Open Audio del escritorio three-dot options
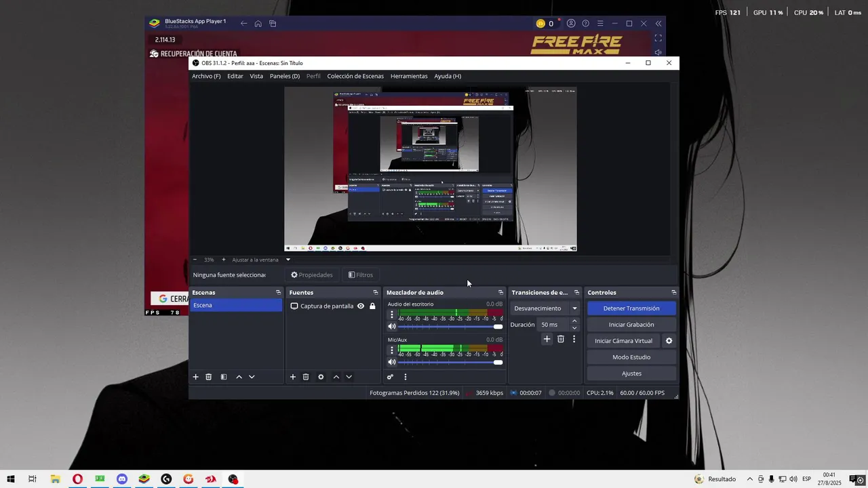868x488 pixels. click(391, 314)
